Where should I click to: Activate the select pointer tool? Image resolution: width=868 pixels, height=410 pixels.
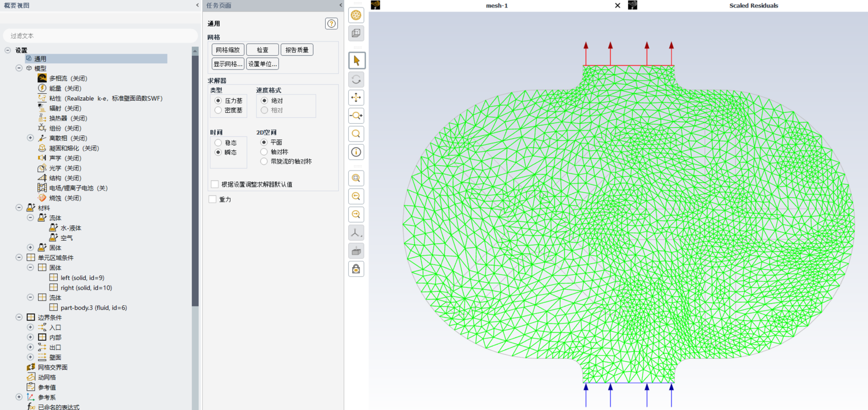pyautogui.click(x=356, y=60)
